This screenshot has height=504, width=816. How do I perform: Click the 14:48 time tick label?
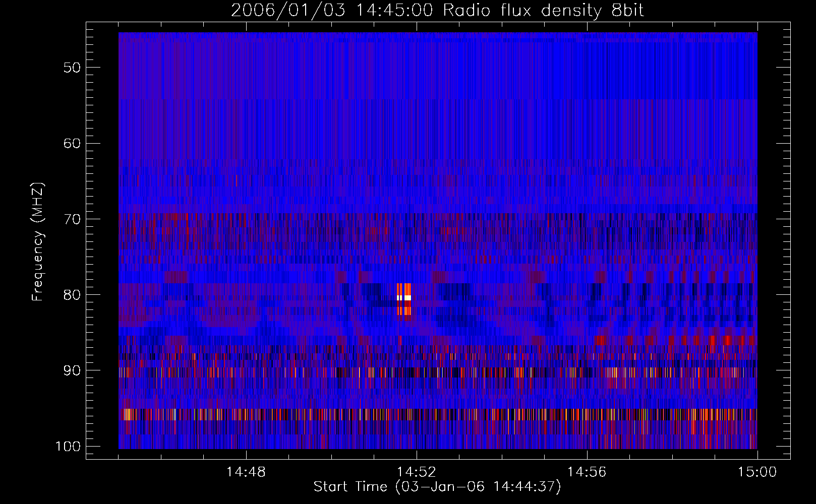coord(246,472)
